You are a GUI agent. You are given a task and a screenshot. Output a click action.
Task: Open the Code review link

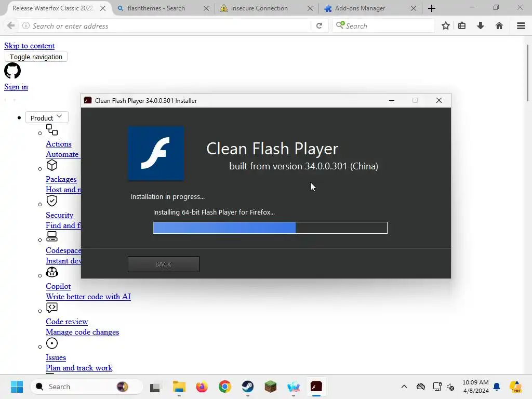tap(67, 322)
